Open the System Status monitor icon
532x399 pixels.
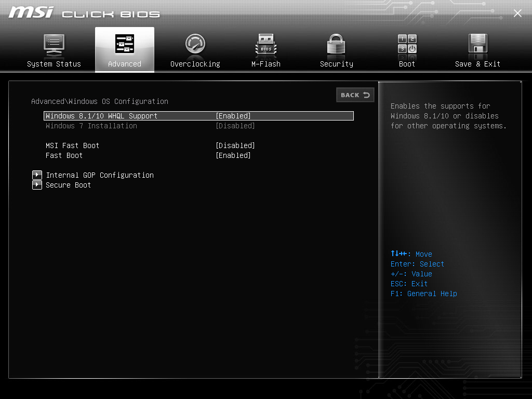click(x=54, y=45)
